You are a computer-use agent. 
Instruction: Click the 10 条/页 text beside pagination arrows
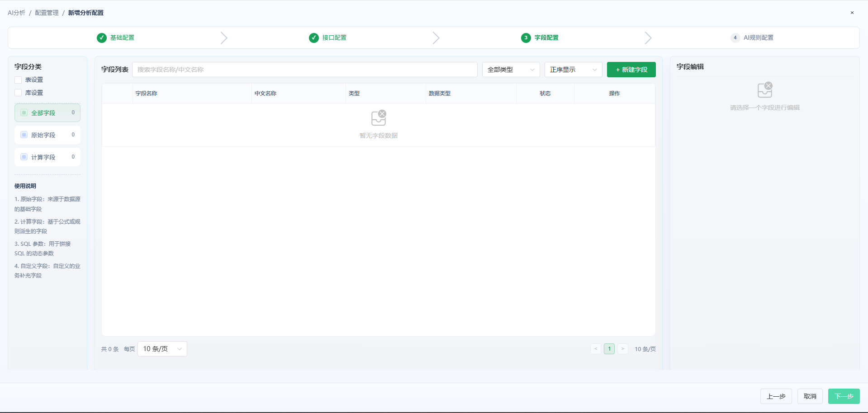pyautogui.click(x=645, y=349)
